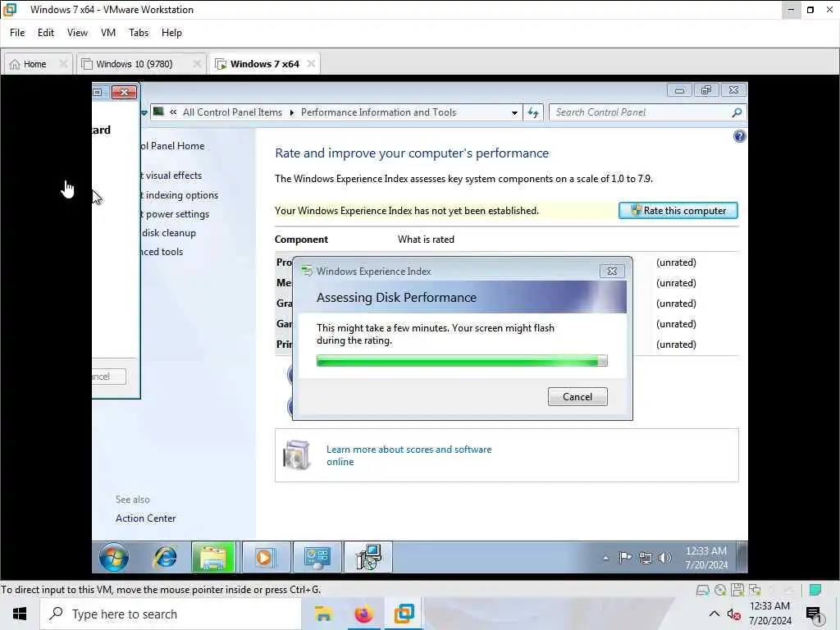The image size is (840, 630).
Task: Open Adjust indexing options link
Action: tap(180, 195)
